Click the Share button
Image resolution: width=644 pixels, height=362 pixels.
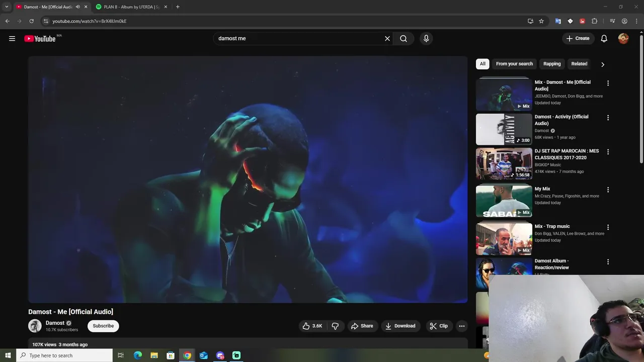pos(362,326)
